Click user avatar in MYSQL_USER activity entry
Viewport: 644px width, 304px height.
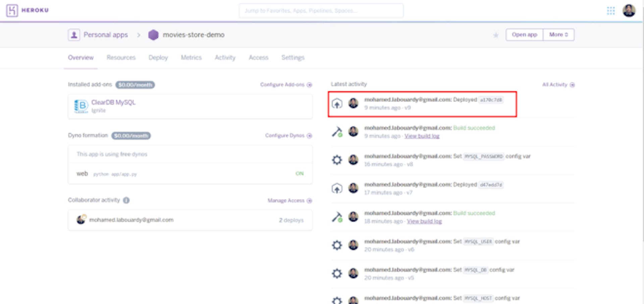tap(353, 245)
